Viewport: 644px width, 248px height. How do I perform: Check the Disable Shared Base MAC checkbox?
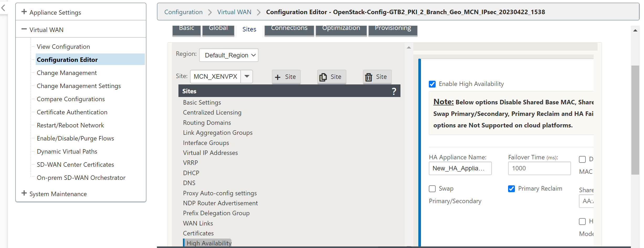click(582, 159)
